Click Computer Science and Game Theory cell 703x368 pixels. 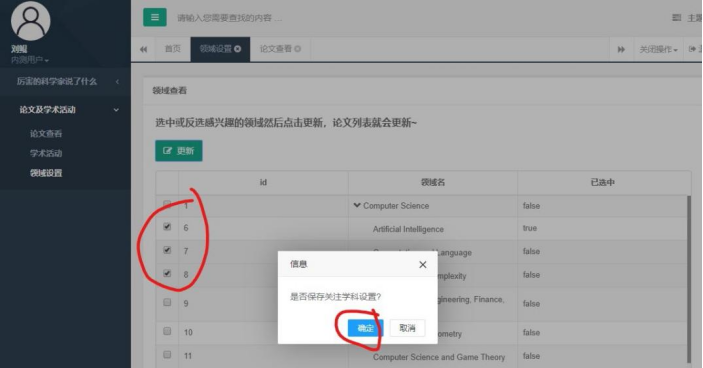click(439, 357)
